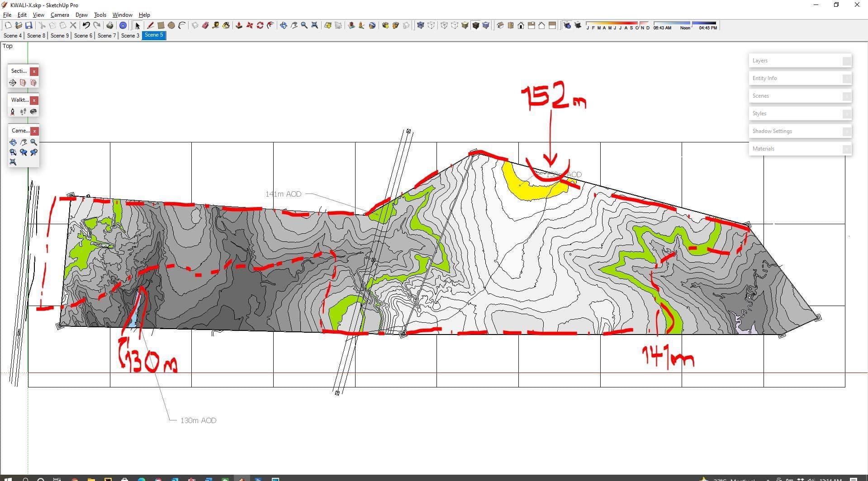Switch to the Scene 8 tab
Viewport: 868px width, 481px height.
tap(36, 36)
